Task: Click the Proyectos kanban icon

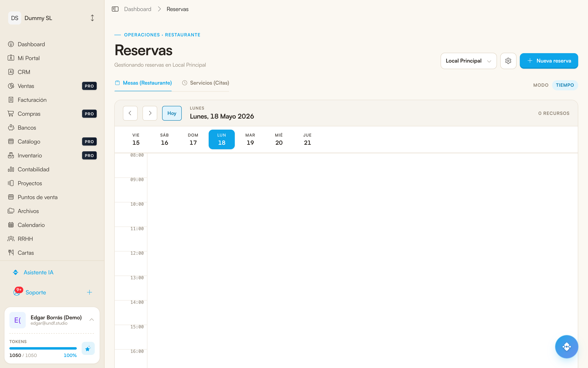Action: (x=11, y=183)
